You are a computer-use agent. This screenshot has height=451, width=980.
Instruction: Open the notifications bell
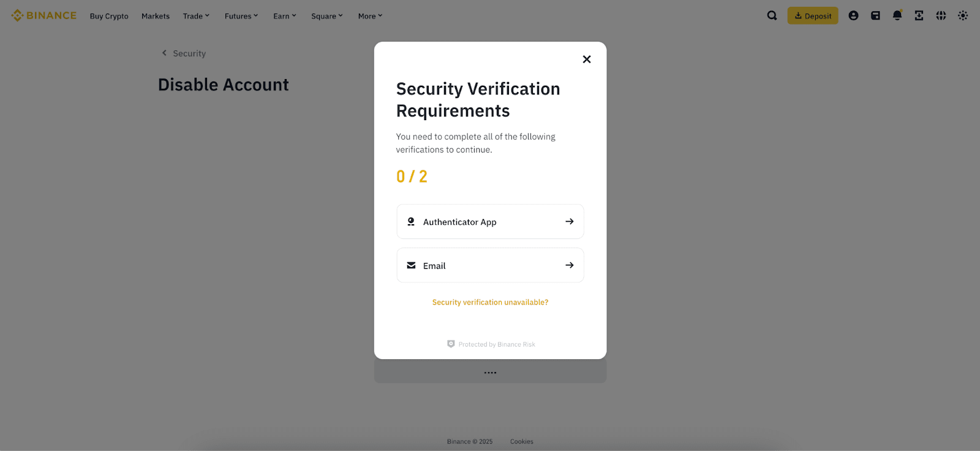click(x=897, y=16)
